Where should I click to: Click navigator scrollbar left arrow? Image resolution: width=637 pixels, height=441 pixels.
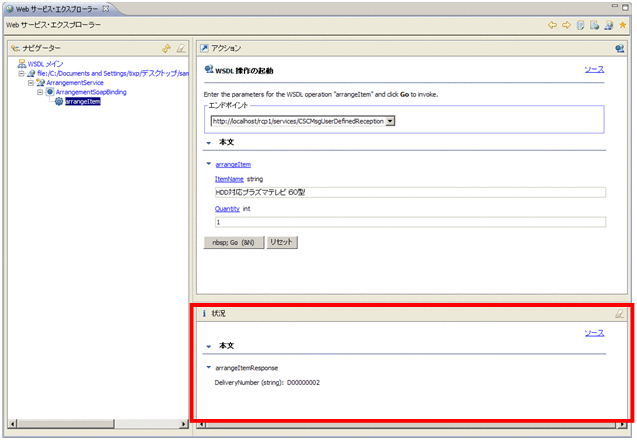[x=13, y=424]
